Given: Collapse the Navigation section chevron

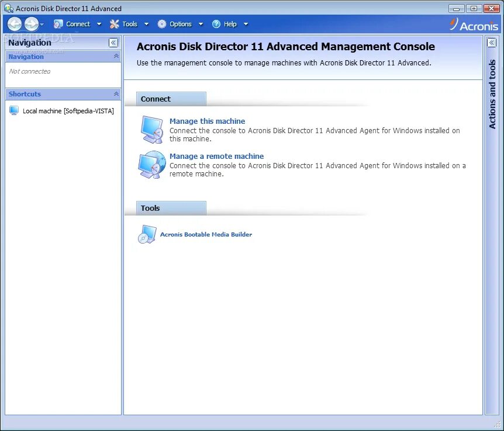Looking at the screenshot, I should 116,57.
